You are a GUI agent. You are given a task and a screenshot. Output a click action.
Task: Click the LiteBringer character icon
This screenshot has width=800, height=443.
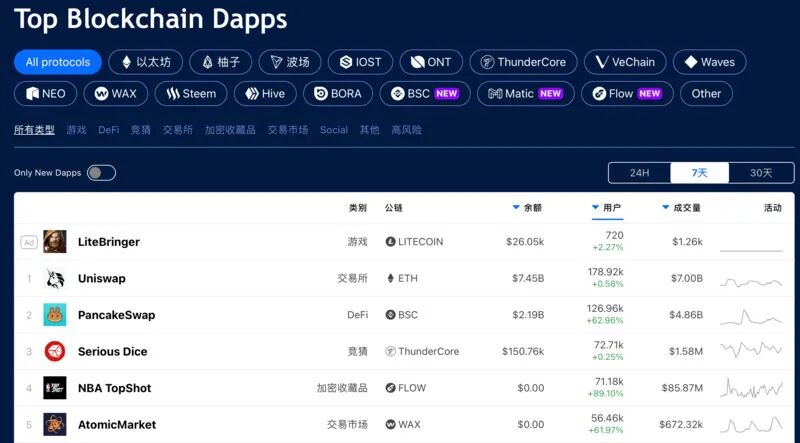pos(55,242)
